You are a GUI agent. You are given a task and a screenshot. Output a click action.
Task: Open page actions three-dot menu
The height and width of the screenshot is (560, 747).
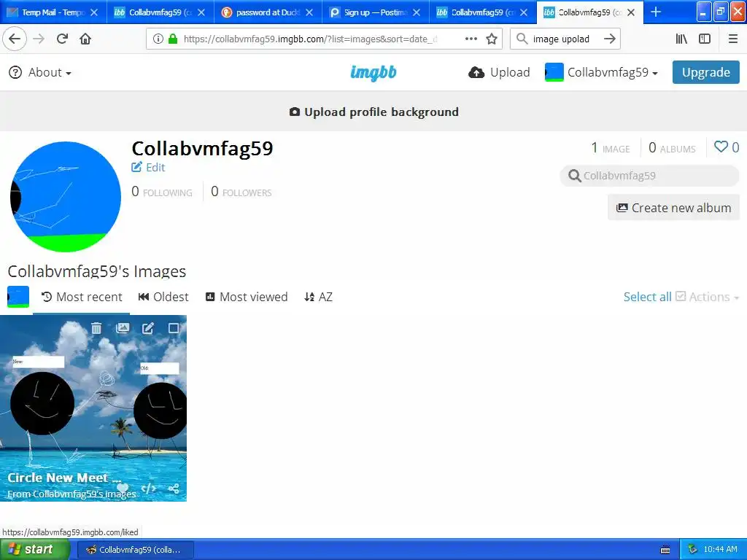471,39
